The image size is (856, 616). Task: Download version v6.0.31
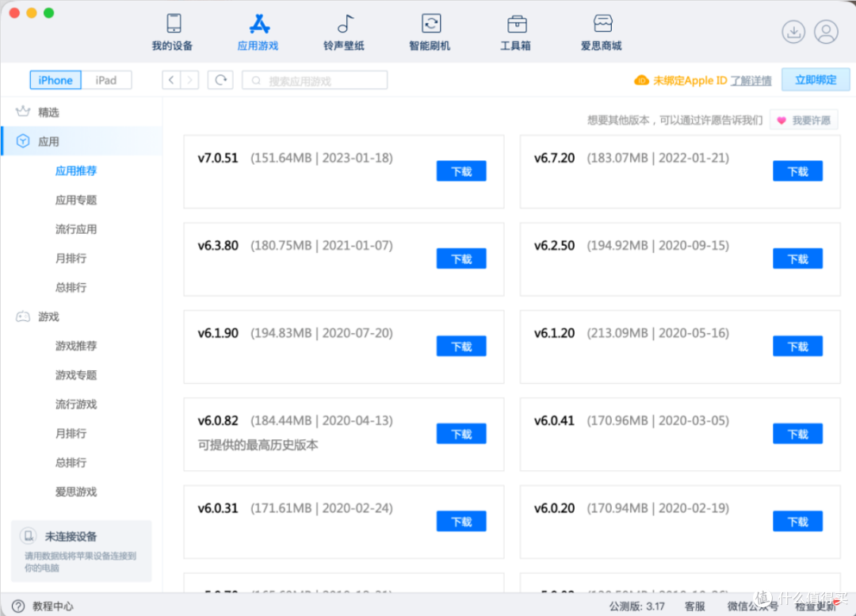point(461,522)
